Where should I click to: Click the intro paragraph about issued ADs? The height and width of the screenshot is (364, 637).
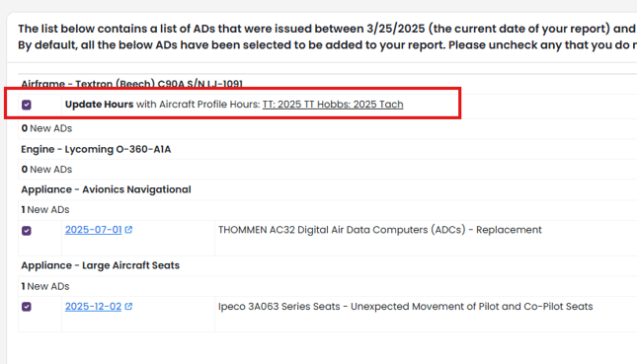(x=328, y=36)
